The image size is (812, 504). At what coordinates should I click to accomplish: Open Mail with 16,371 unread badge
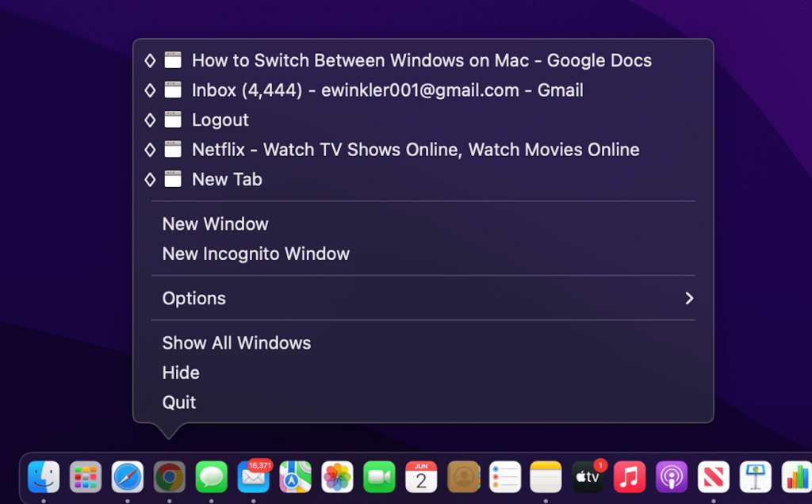tap(253, 476)
